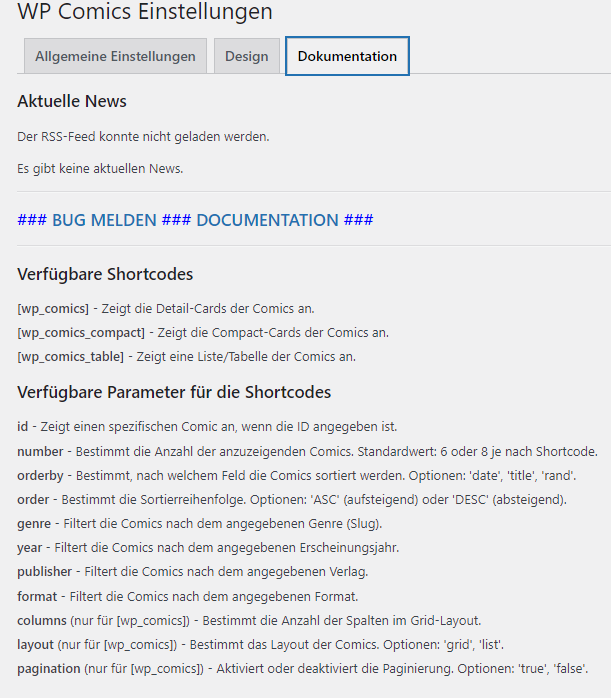Click the order parameter name

point(33,499)
